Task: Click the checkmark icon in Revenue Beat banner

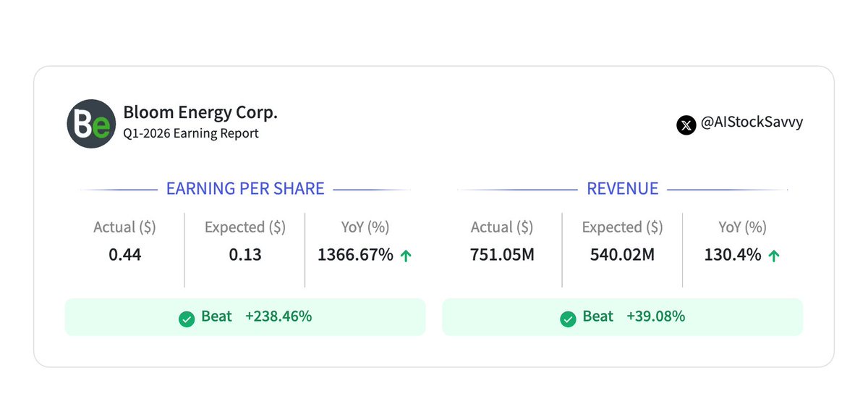Action: click(x=569, y=318)
